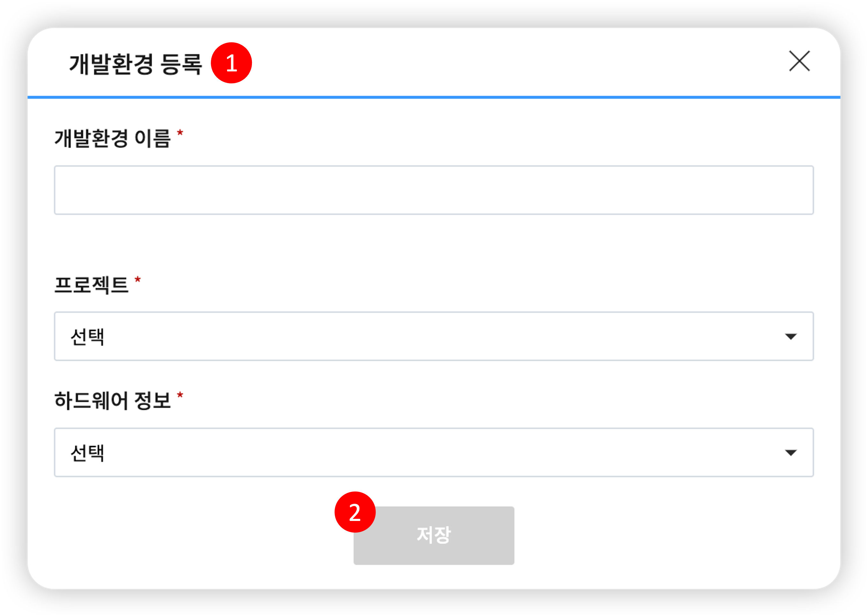Click the red asterisk beside 개발환경 이름
The height and width of the screenshot is (615, 868).
pos(180,133)
